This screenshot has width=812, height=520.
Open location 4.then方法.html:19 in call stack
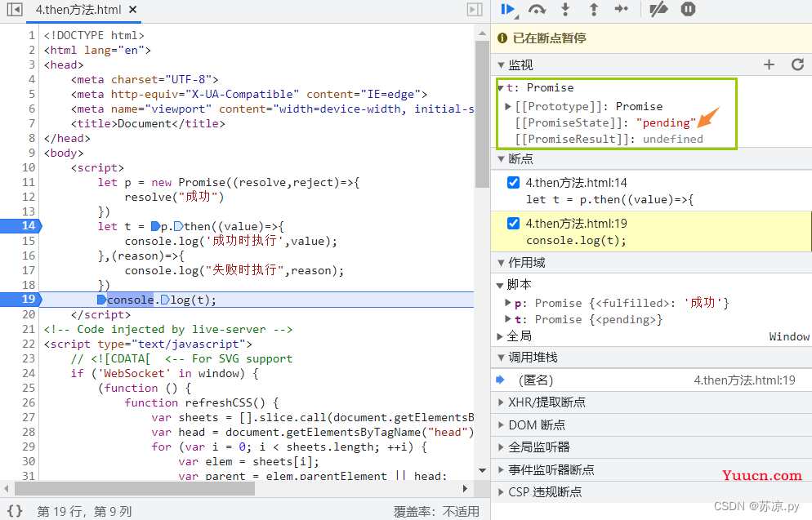[x=745, y=380]
